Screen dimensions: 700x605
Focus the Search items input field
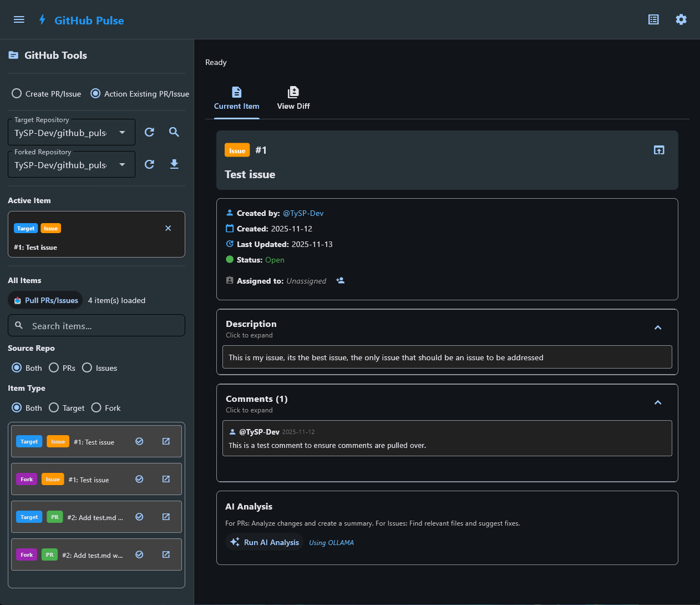point(97,325)
